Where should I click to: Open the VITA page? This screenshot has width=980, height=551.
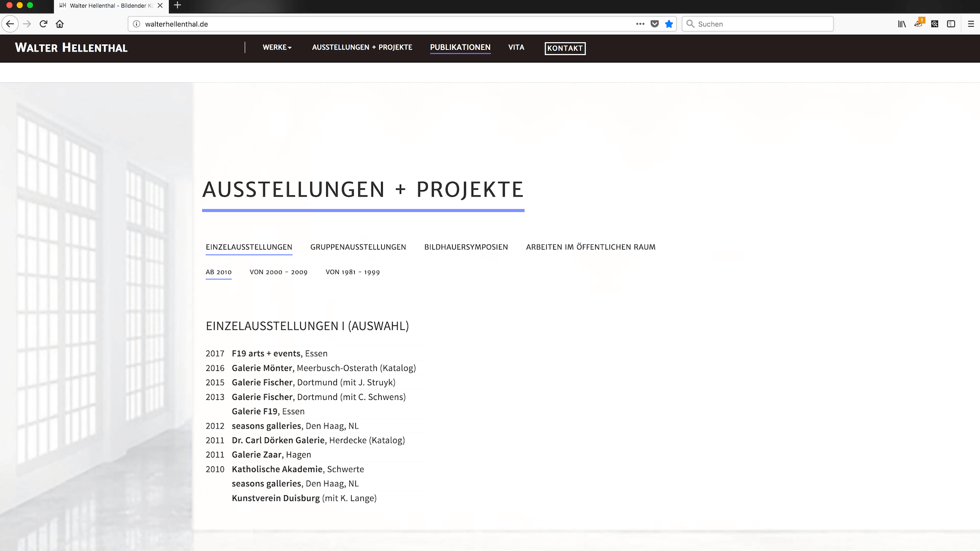pyautogui.click(x=516, y=47)
